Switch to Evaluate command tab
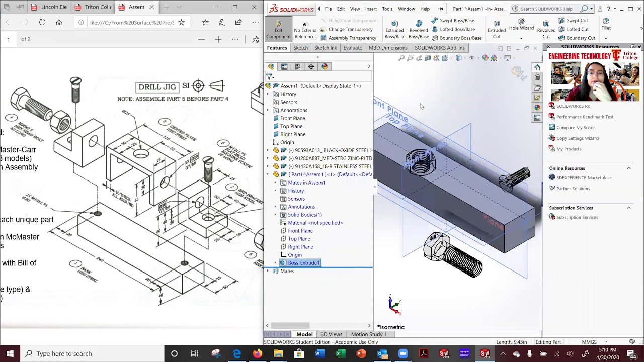 pos(353,48)
